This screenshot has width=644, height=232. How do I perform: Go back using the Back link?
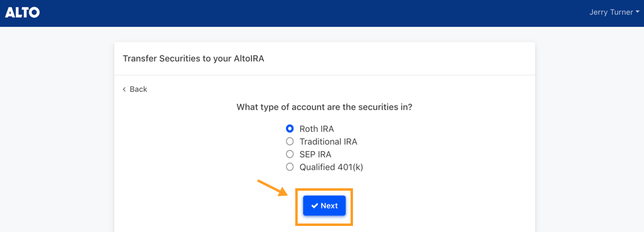135,89
